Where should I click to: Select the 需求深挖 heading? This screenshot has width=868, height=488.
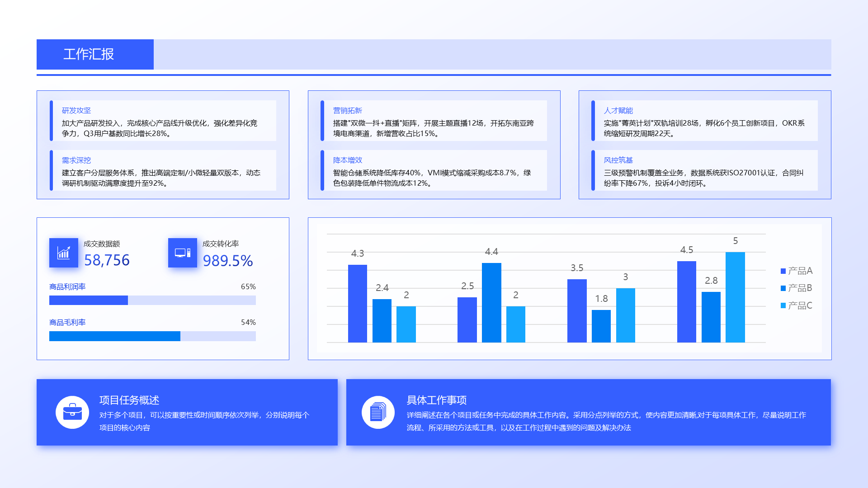click(76, 160)
